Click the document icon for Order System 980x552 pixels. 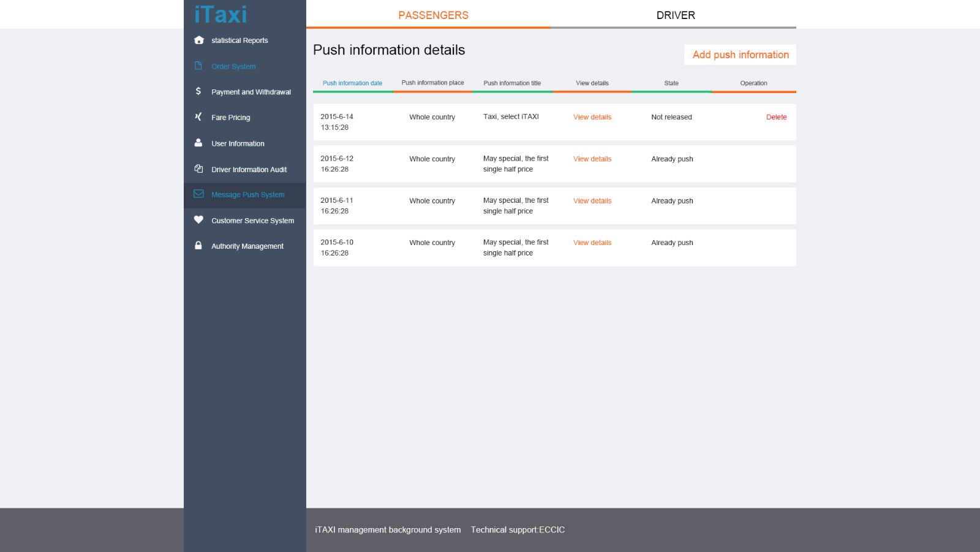[198, 66]
